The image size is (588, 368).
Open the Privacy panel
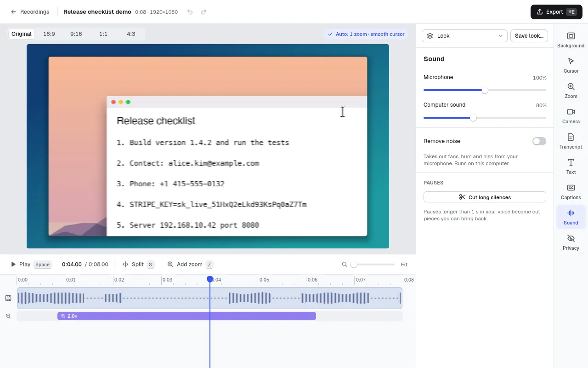tap(571, 242)
